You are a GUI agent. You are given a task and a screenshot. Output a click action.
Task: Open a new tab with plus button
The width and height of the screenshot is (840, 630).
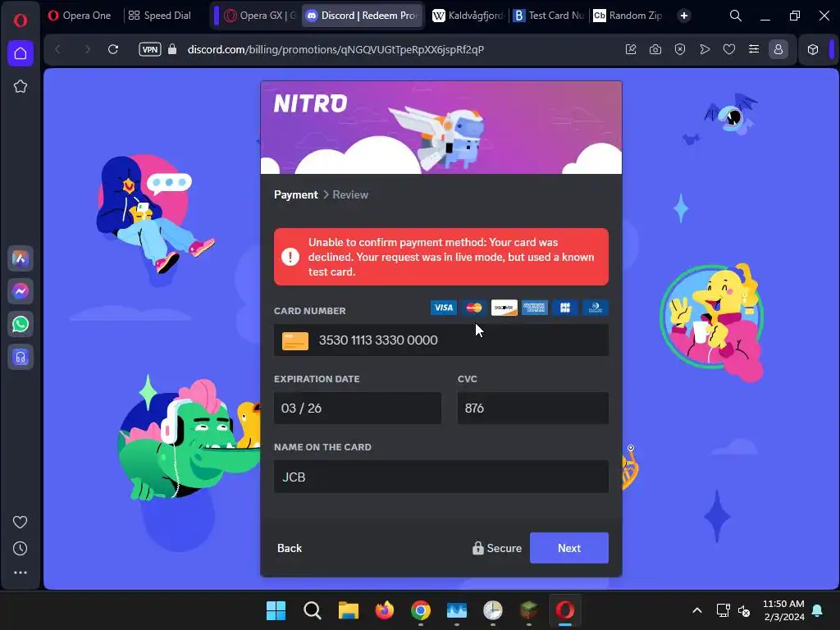[x=684, y=16]
